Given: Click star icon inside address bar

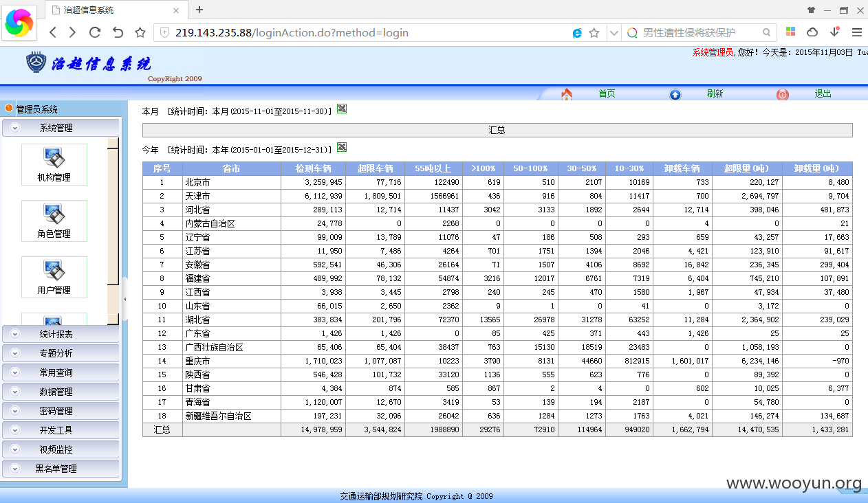Looking at the screenshot, I should pyautogui.click(x=594, y=32).
